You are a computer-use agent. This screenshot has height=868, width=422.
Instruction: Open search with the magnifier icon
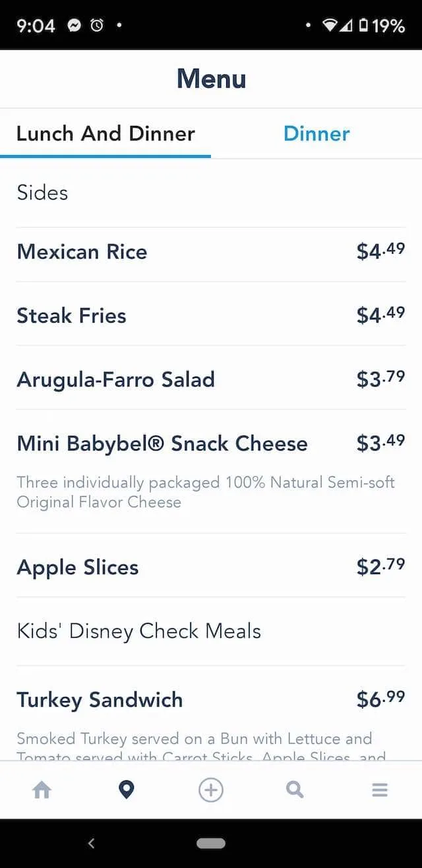[x=295, y=790]
